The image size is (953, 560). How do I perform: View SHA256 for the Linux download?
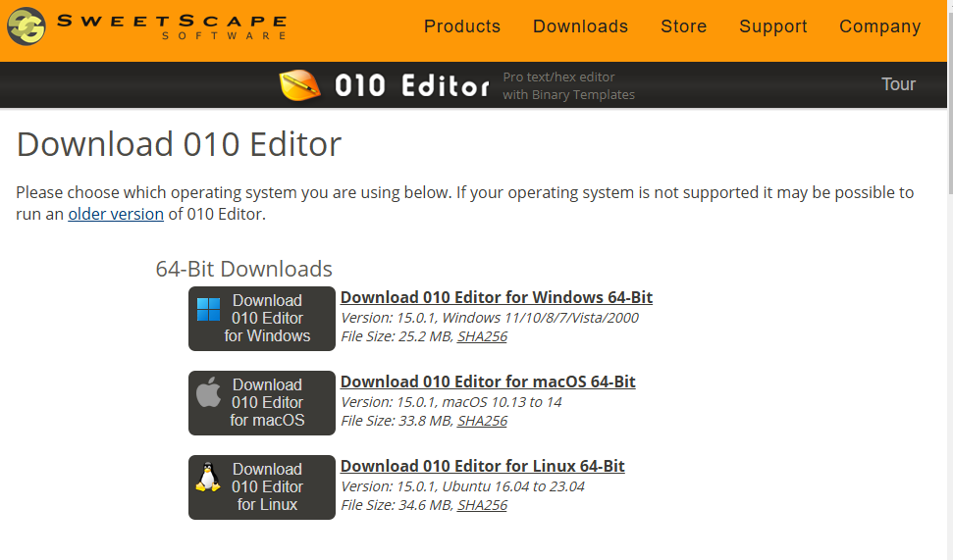(482, 505)
